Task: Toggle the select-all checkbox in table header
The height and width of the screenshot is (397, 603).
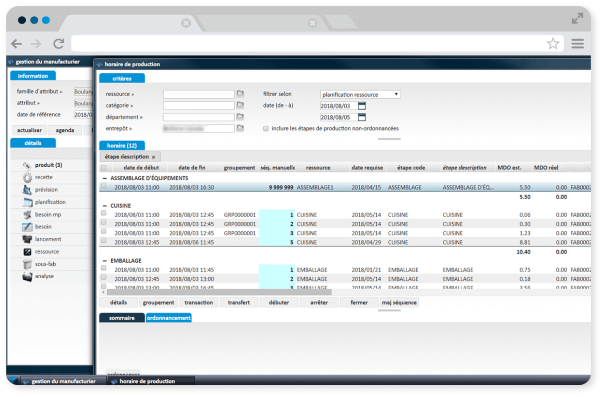Action: 103,168
